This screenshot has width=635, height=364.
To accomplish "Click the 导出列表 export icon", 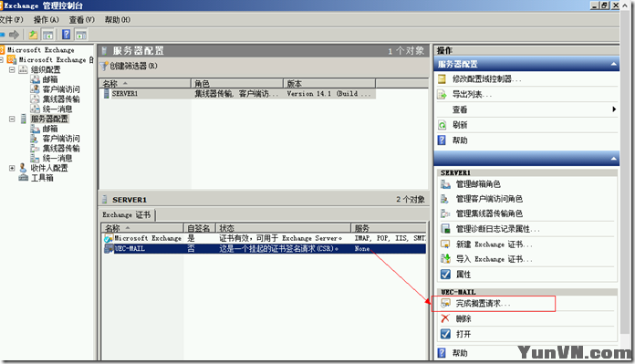I will (442, 94).
